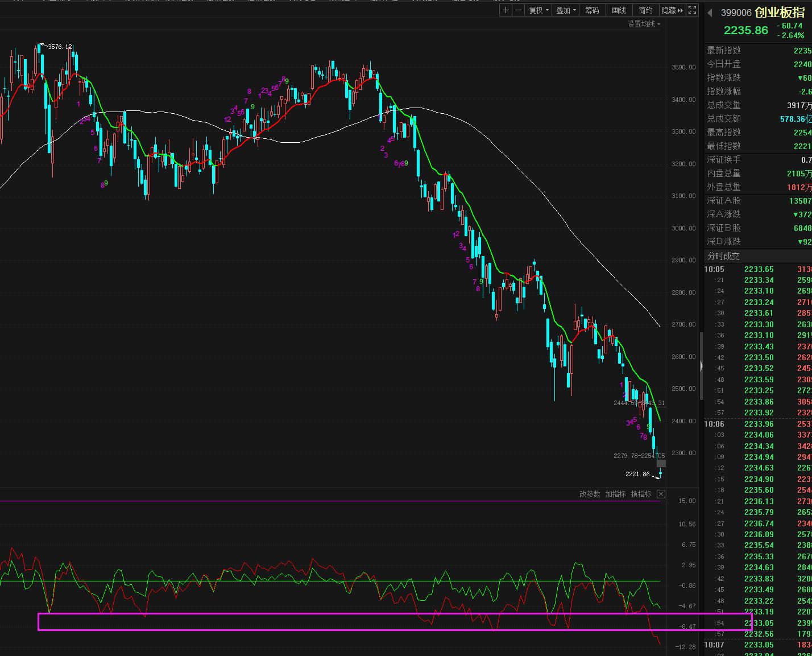Click the left arrow beside 399006
Screen dimensions: 812x656
(710, 13)
